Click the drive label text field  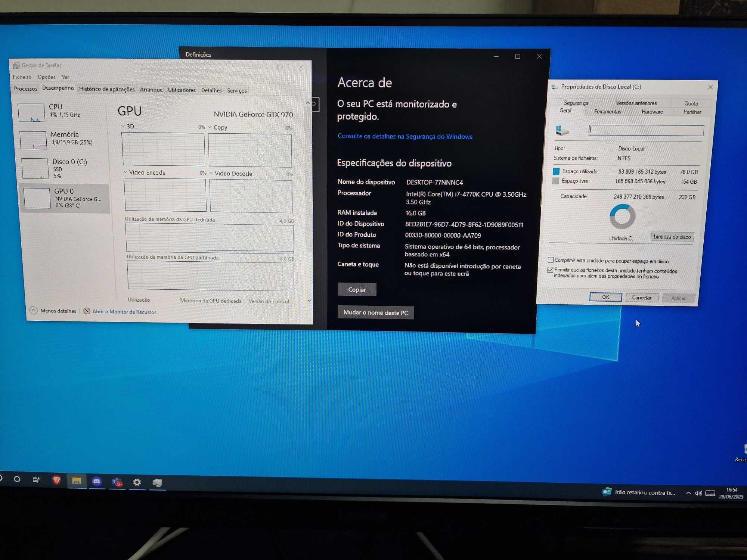(646, 130)
